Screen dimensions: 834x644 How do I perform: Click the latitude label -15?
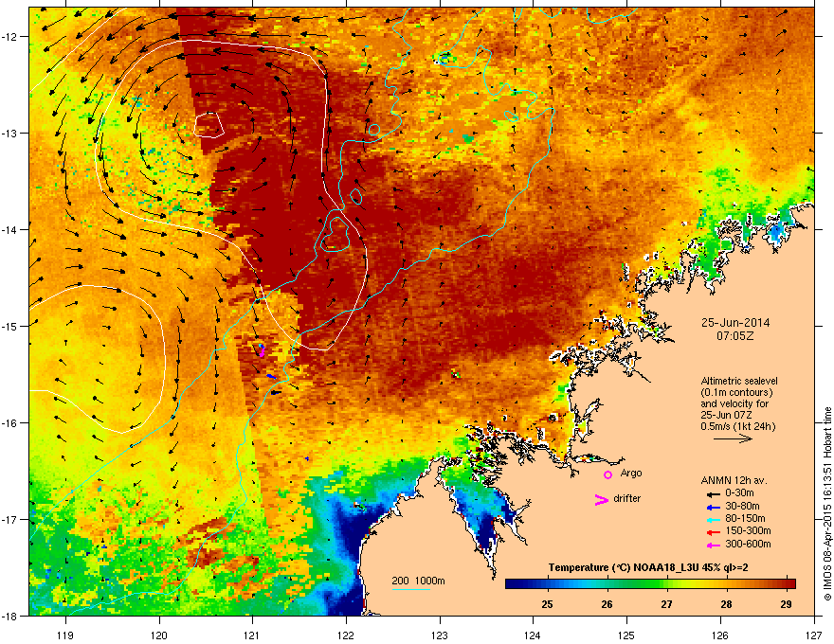click(9, 326)
